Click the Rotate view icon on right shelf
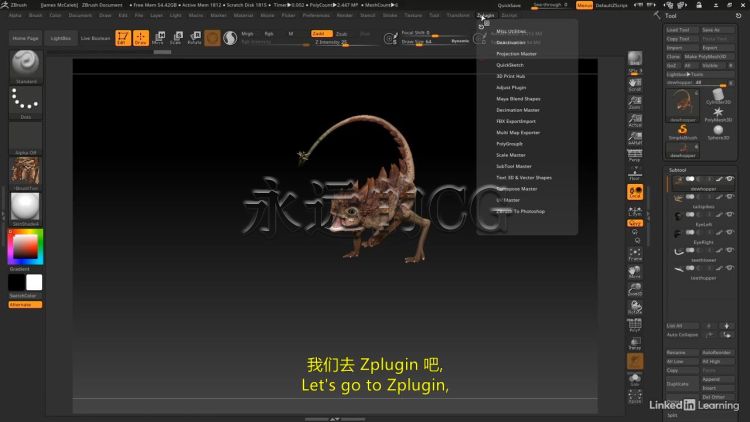 point(635,307)
